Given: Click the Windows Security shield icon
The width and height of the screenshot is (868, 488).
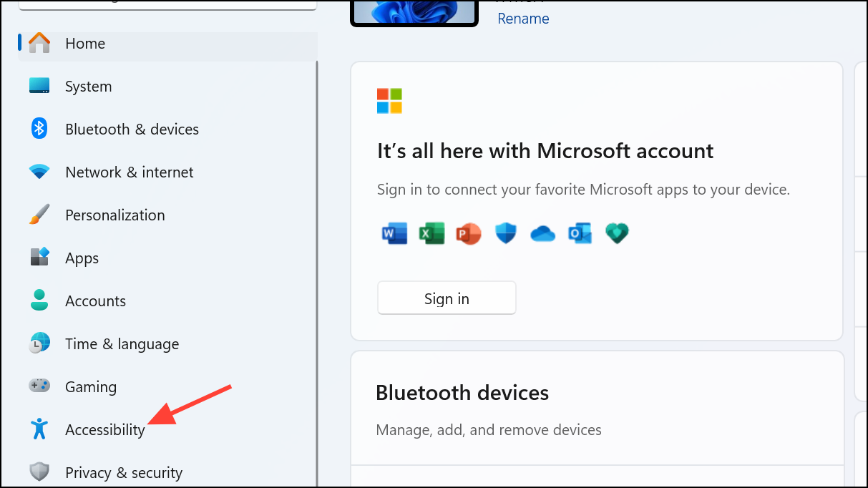Looking at the screenshot, I should tap(506, 233).
